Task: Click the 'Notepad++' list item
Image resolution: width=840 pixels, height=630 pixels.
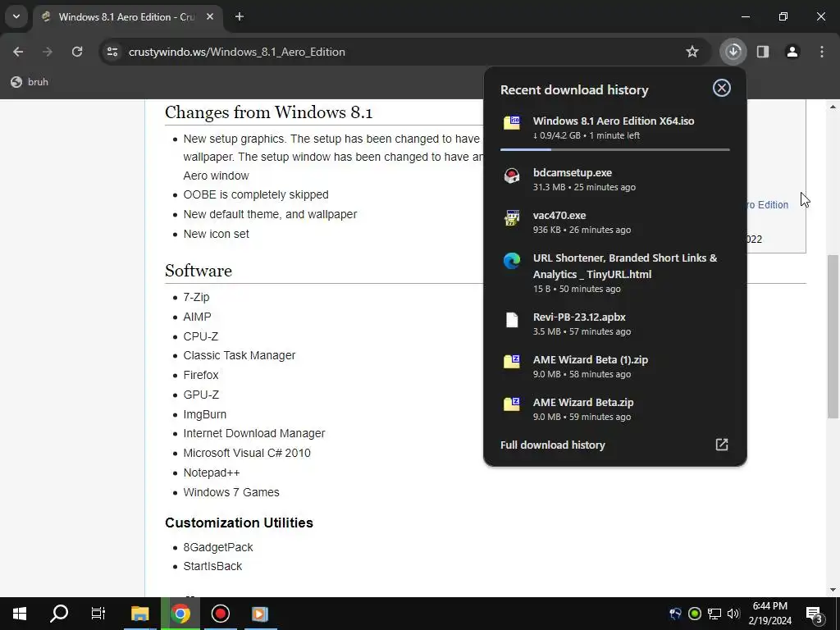Action: point(211,473)
